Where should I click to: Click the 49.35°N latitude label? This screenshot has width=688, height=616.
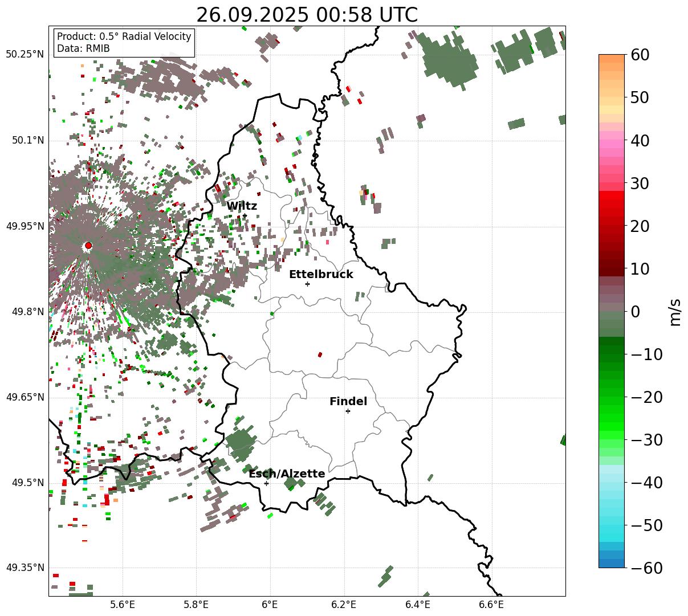25,568
